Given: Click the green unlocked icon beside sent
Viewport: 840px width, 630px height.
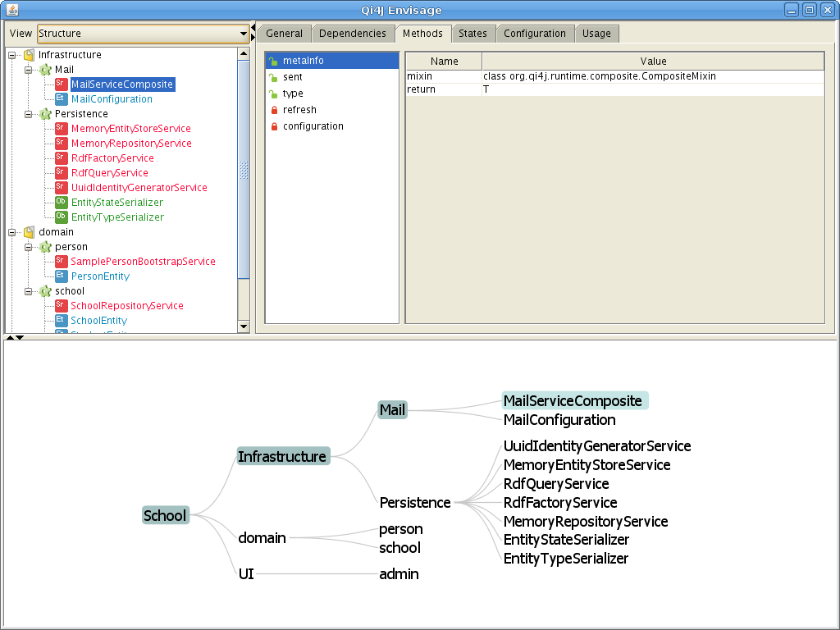Looking at the screenshot, I should point(274,77).
